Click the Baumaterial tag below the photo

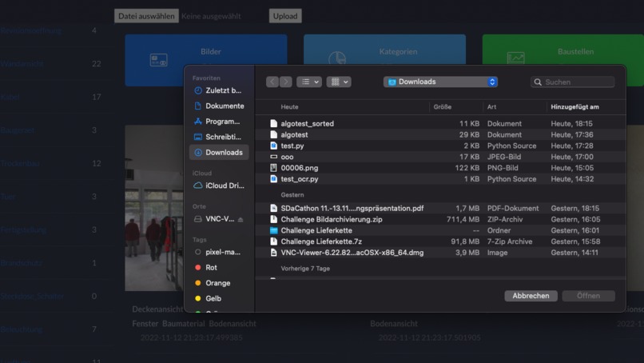(x=183, y=324)
